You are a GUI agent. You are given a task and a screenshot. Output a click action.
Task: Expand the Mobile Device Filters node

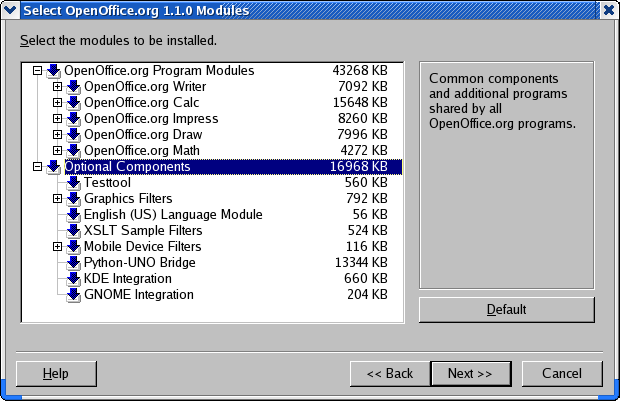click(x=57, y=246)
